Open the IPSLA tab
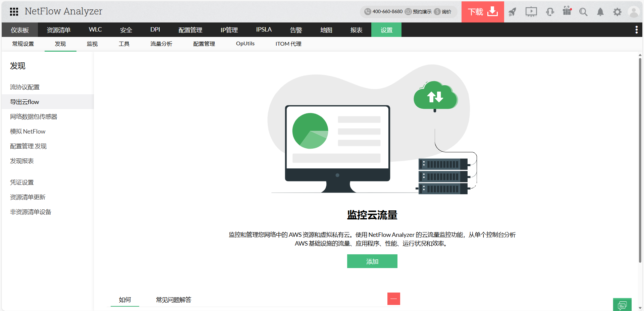The height and width of the screenshot is (311, 644). 264,30
